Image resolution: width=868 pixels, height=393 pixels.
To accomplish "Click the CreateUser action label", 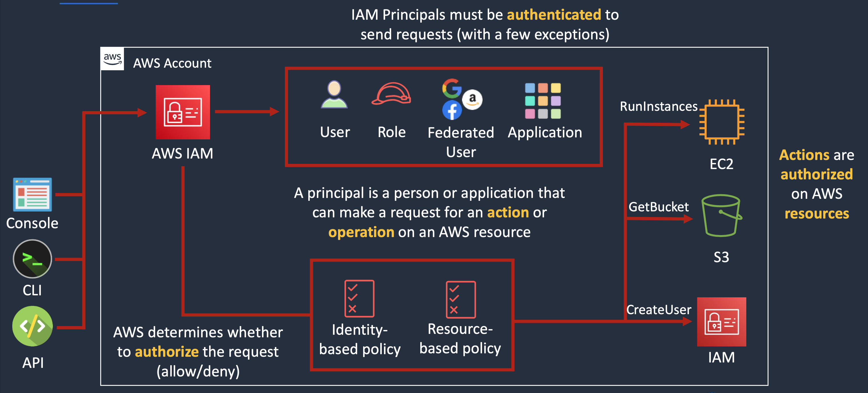I will coord(658,310).
